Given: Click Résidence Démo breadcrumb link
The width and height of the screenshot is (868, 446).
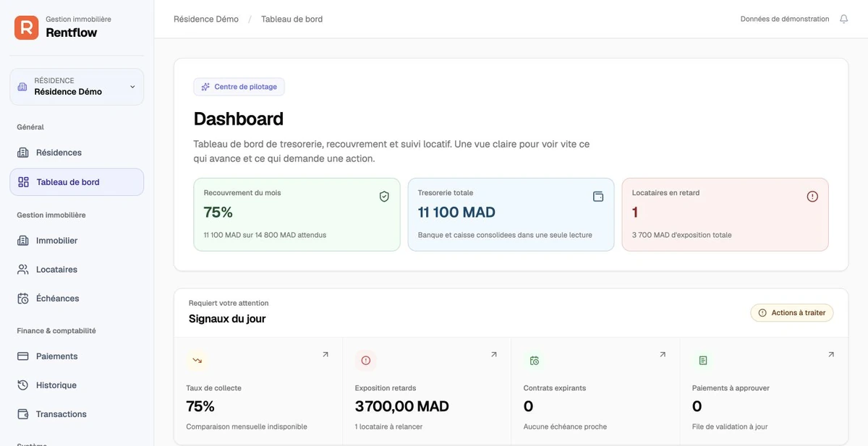Looking at the screenshot, I should pos(206,20).
